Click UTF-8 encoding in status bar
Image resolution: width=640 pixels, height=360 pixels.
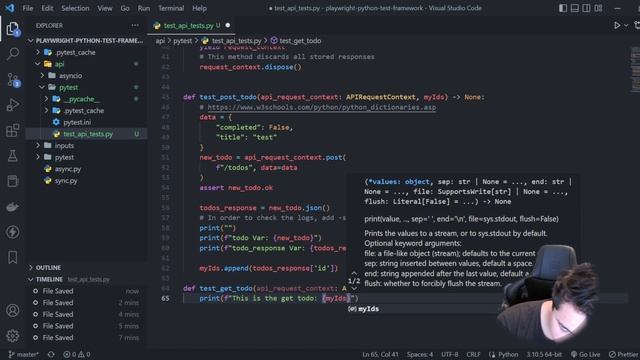pos(450,354)
